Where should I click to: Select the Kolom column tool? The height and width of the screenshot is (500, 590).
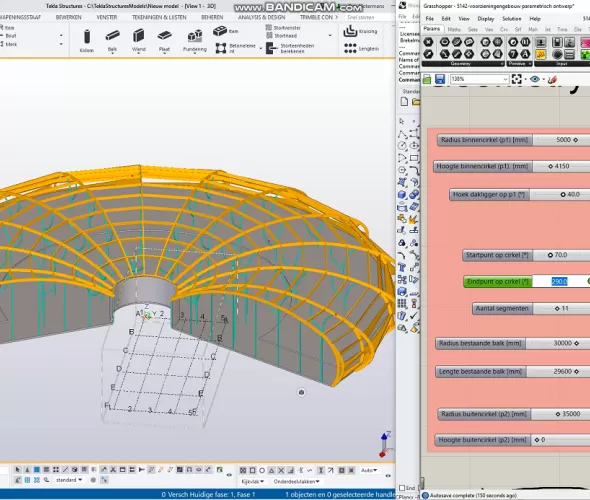click(x=87, y=41)
